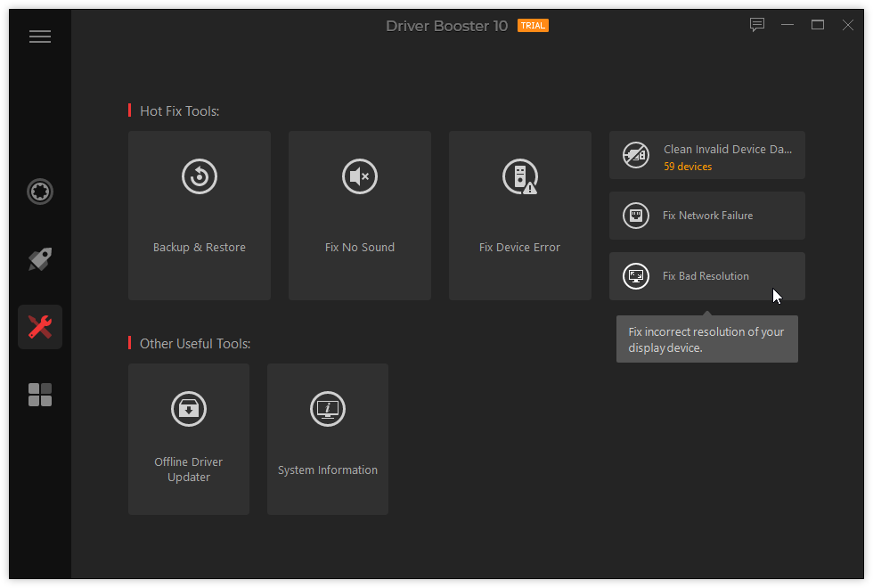This screenshot has width=873, height=588.
Task: Open the System Information tile
Action: [x=328, y=438]
